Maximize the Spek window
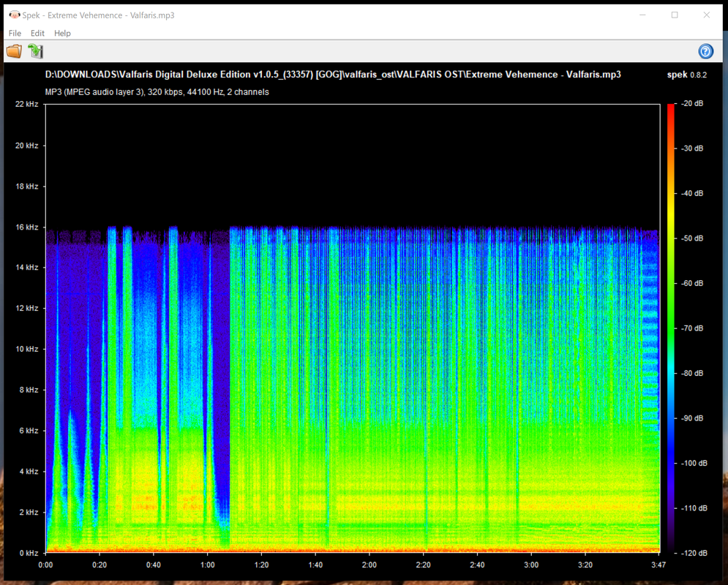The width and height of the screenshot is (728, 585). coord(675,15)
